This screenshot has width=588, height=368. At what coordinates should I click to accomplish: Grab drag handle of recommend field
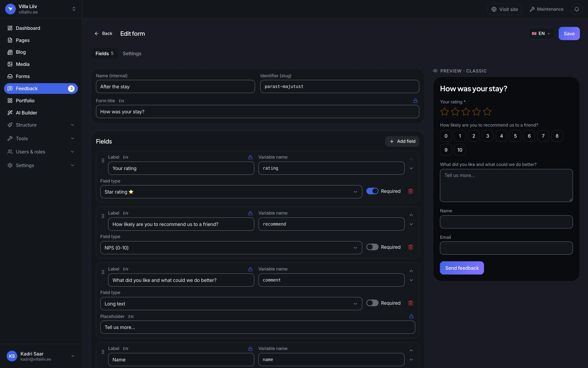click(x=103, y=216)
